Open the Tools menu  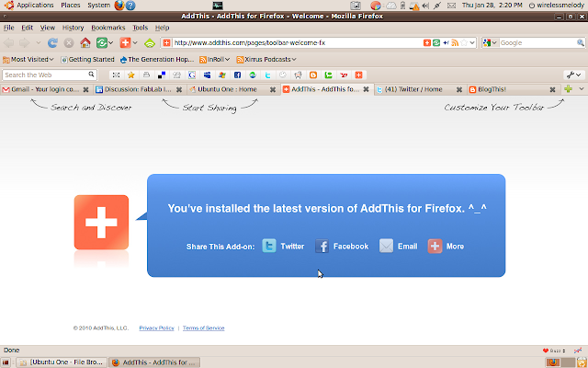[x=141, y=28]
